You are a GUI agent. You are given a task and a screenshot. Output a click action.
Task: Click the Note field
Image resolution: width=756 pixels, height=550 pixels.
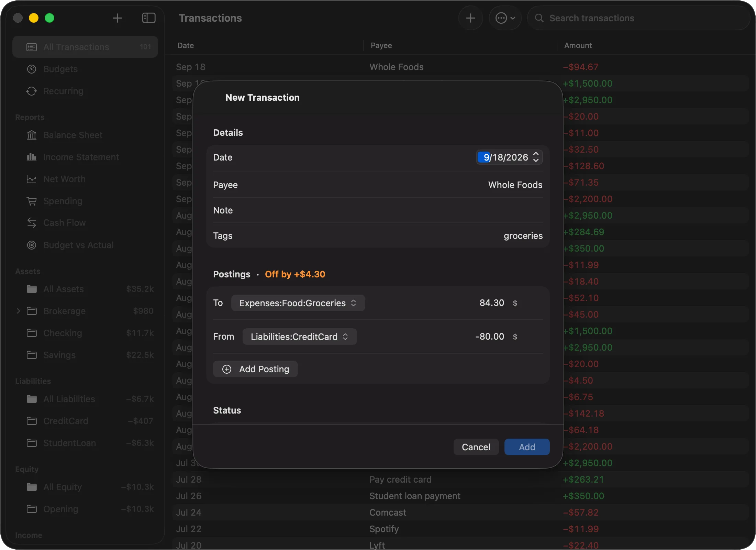click(378, 210)
